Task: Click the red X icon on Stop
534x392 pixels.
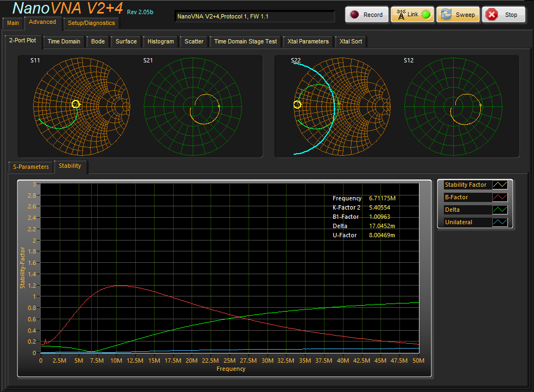Action: pyautogui.click(x=492, y=15)
